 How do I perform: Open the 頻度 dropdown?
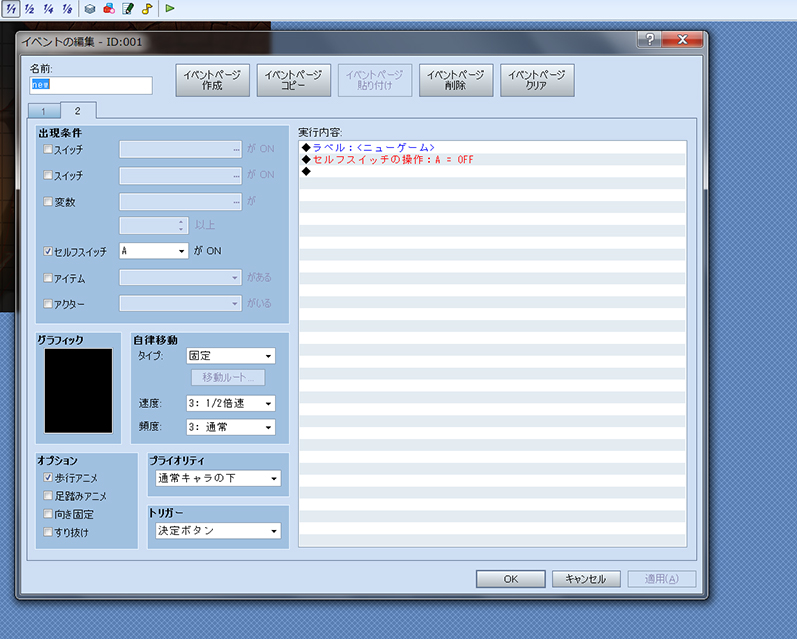[x=231, y=427]
